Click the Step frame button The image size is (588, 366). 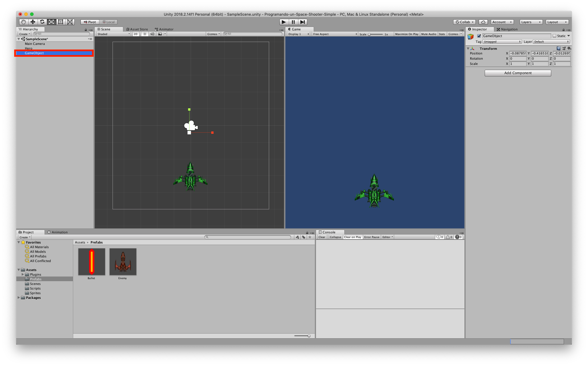click(x=302, y=22)
